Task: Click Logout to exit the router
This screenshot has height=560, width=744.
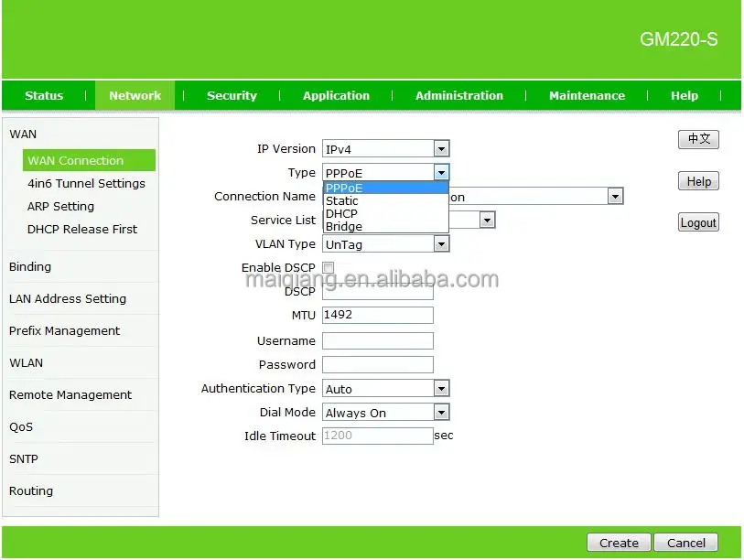Action: tap(698, 221)
